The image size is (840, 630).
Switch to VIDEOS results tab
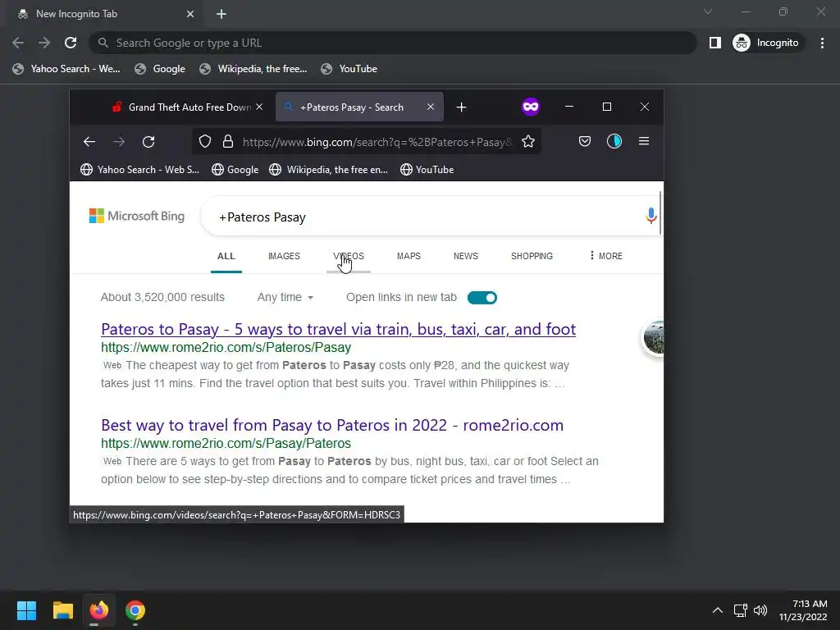[349, 256]
